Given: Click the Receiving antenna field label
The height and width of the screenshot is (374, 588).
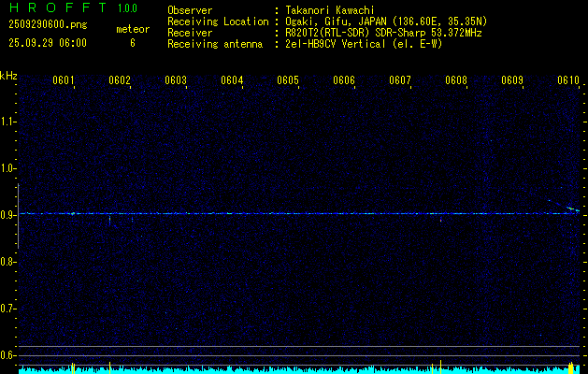Looking at the screenshot, I should click(x=215, y=44).
